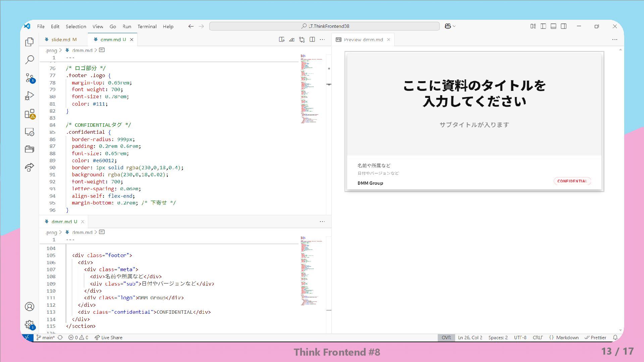Viewport: 644px width, 362px height.
Task: Open the Accounts icon in activity bar
Action: pyautogui.click(x=30, y=307)
